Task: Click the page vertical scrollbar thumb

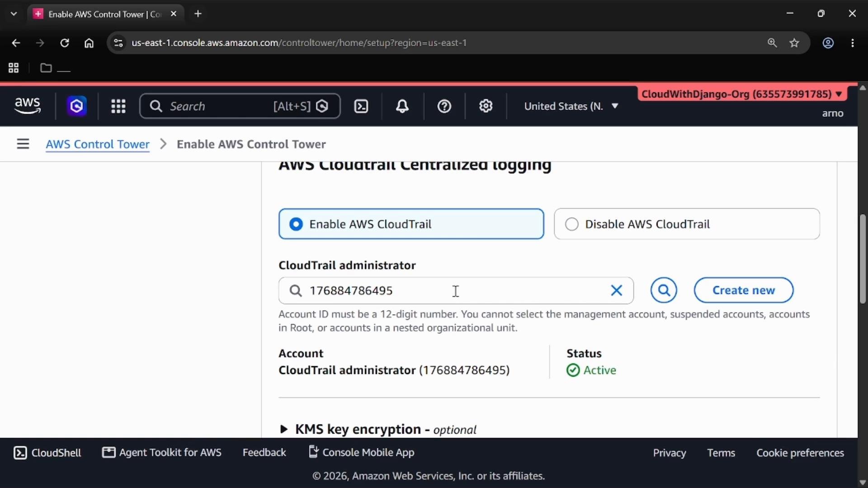Action: [x=863, y=259]
